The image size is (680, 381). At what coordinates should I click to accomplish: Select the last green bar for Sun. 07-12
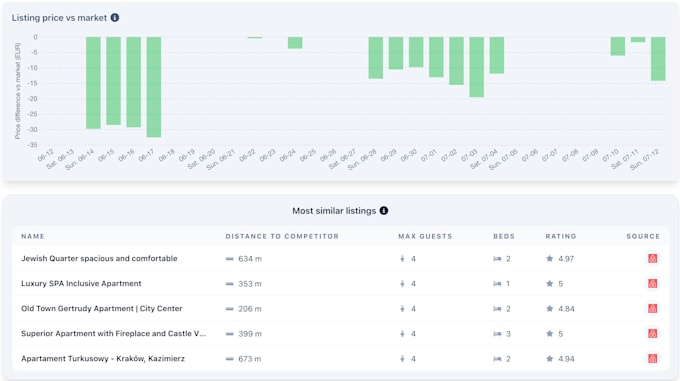click(x=658, y=59)
